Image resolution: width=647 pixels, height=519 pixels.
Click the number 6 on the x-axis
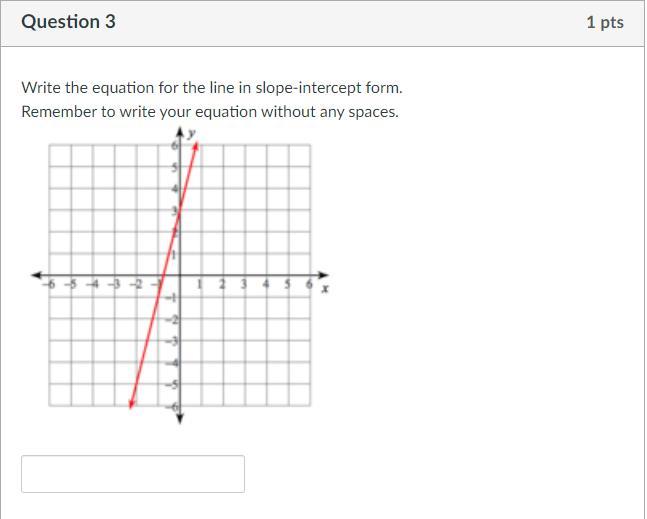tap(309, 284)
